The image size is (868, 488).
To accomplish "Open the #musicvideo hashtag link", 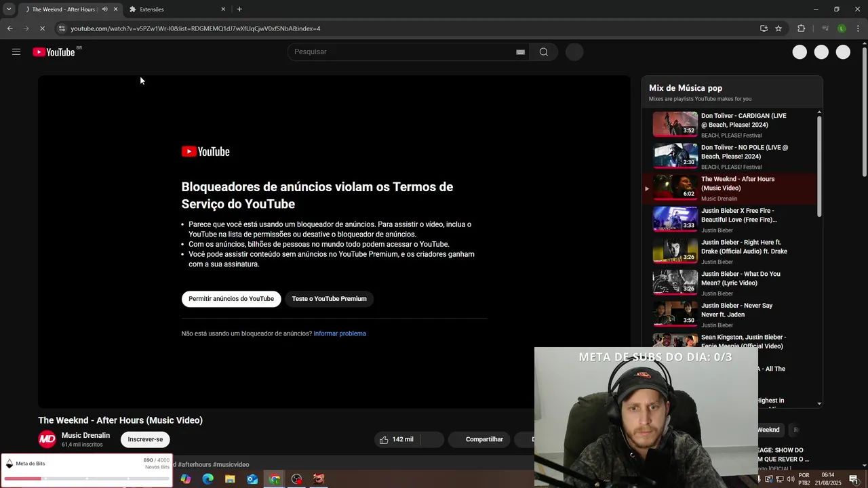I will point(231,464).
